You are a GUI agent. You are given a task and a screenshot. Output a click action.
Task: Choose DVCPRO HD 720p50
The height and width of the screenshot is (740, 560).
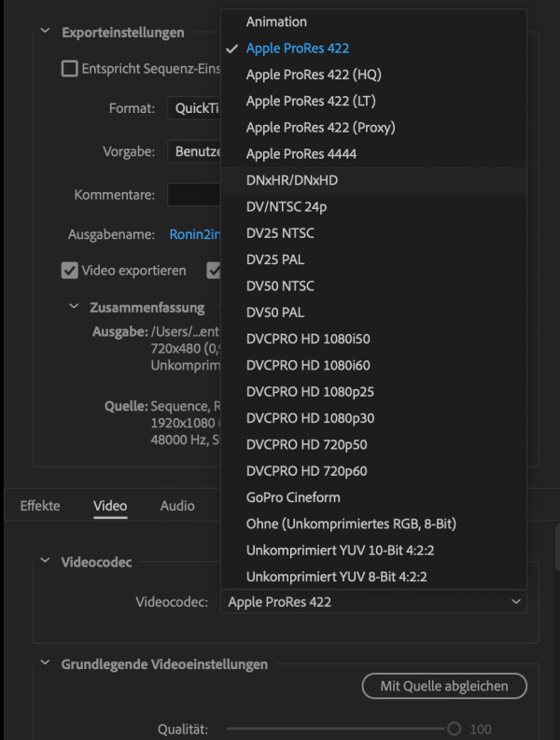pos(373,444)
